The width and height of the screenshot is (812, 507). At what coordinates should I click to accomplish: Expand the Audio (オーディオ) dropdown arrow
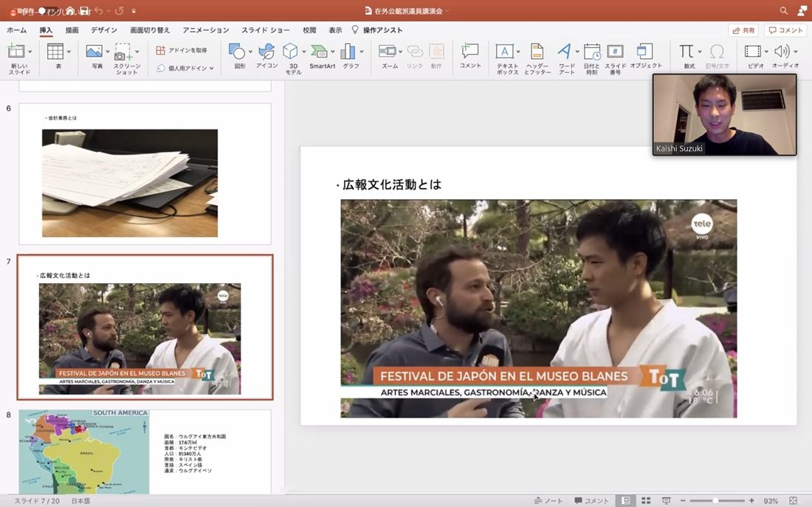pyautogui.click(x=796, y=51)
